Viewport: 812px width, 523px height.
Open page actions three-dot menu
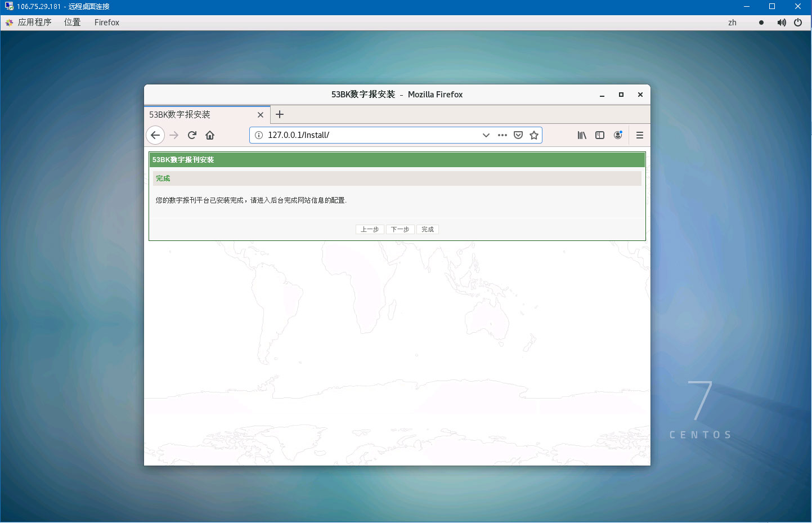coord(503,135)
